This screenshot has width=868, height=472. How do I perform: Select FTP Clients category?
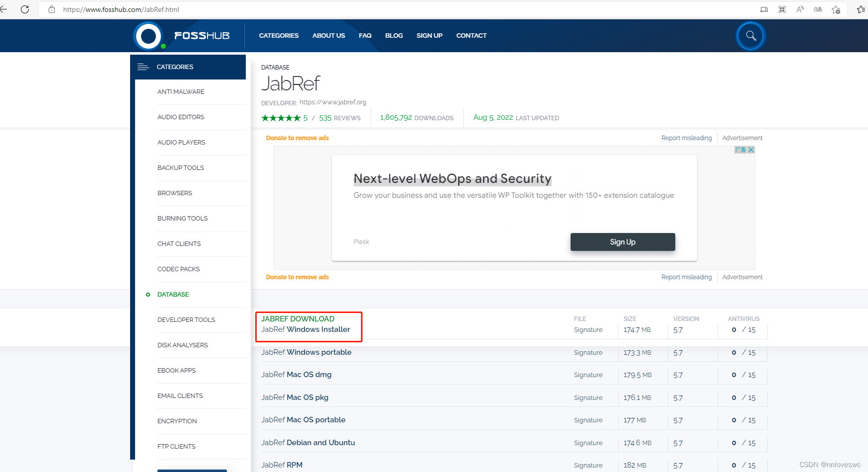tap(176, 447)
